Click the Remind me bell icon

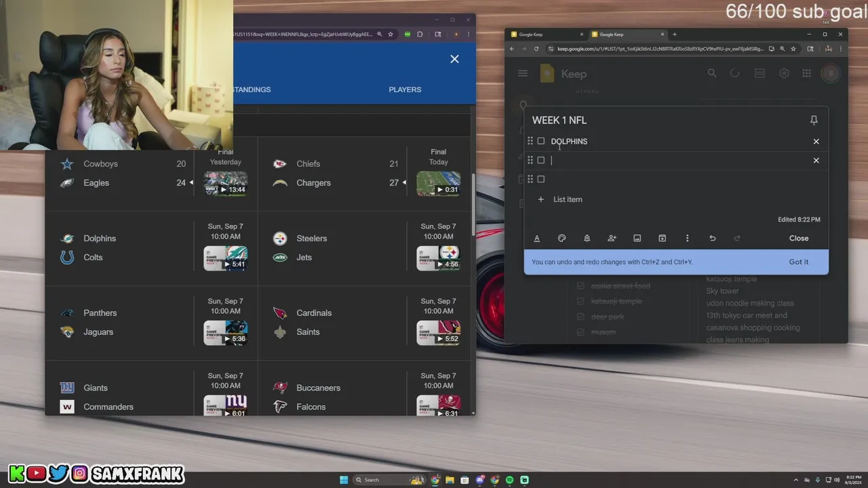coord(587,238)
